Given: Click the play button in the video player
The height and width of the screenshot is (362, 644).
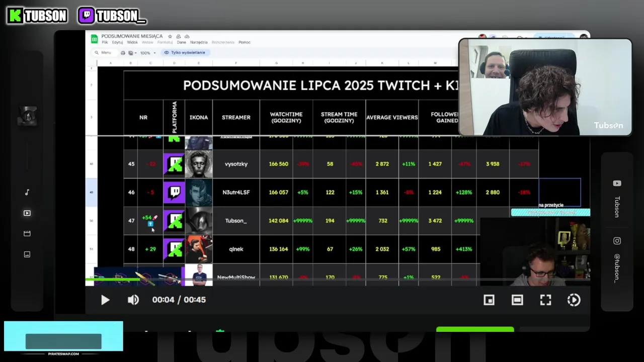Looking at the screenshot, I should click(x=105, y=300).
